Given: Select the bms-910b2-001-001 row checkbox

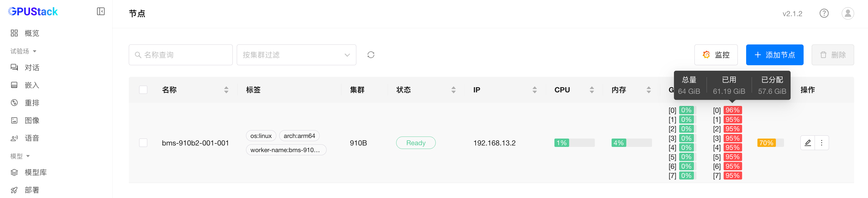Looking at the screenshot, I should pos(143,143).
